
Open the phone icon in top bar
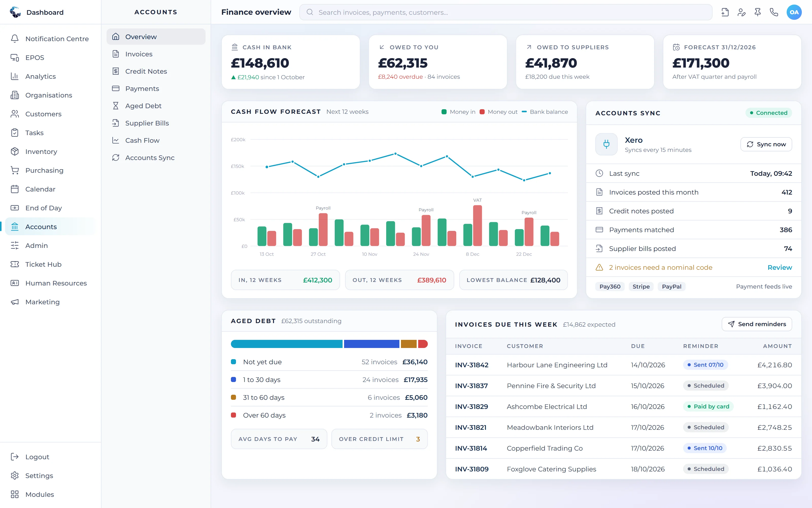[774, 12]
